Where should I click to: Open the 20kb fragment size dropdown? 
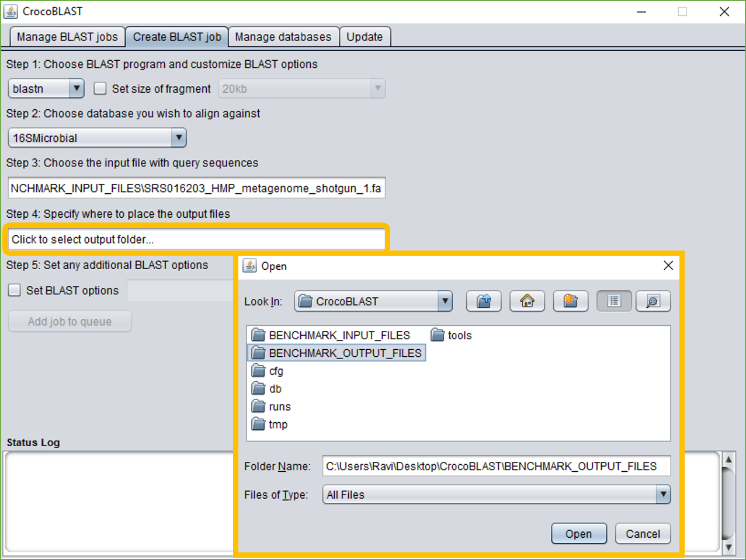click(302, 89)
